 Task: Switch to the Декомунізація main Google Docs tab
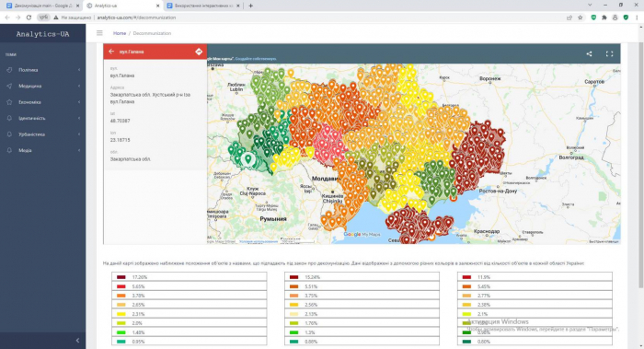(42, 6)
